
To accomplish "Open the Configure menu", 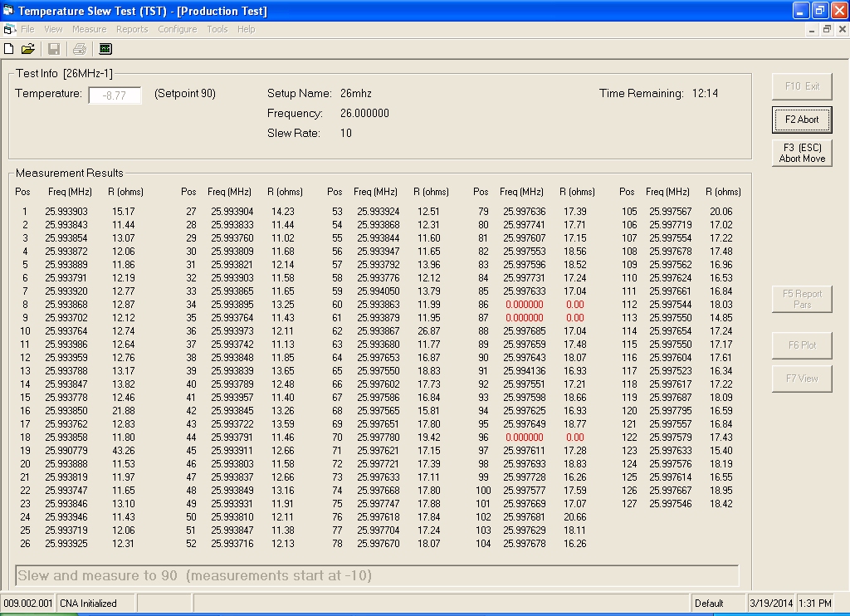I will click(177, 29).
